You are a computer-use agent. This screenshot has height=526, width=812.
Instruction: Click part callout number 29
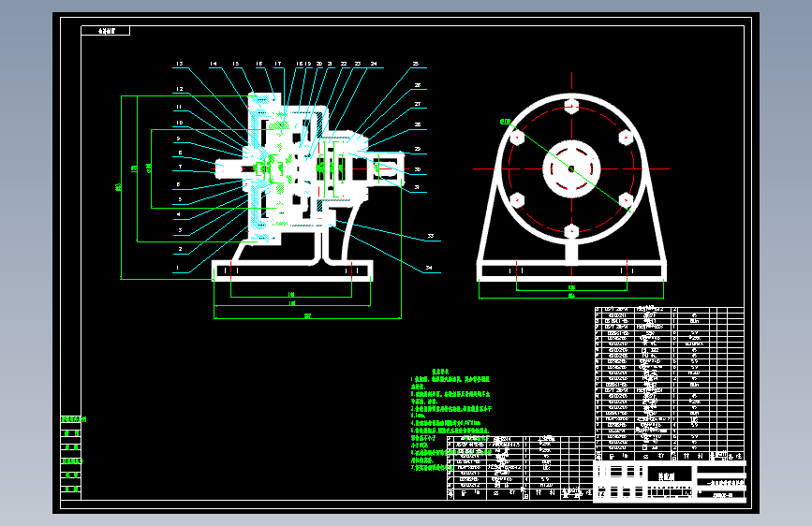[418, 149]
